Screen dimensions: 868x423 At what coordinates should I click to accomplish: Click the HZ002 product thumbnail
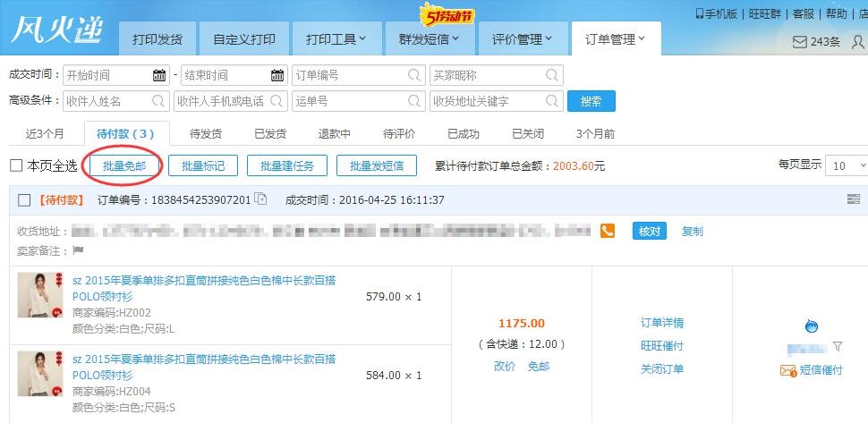(40, 295)
